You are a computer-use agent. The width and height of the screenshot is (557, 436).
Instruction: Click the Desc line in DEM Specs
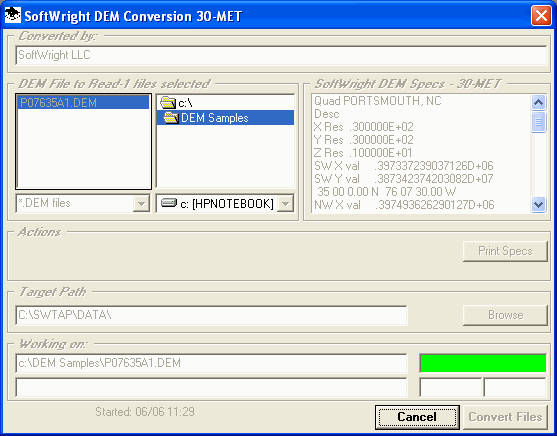tap(327, 114)
